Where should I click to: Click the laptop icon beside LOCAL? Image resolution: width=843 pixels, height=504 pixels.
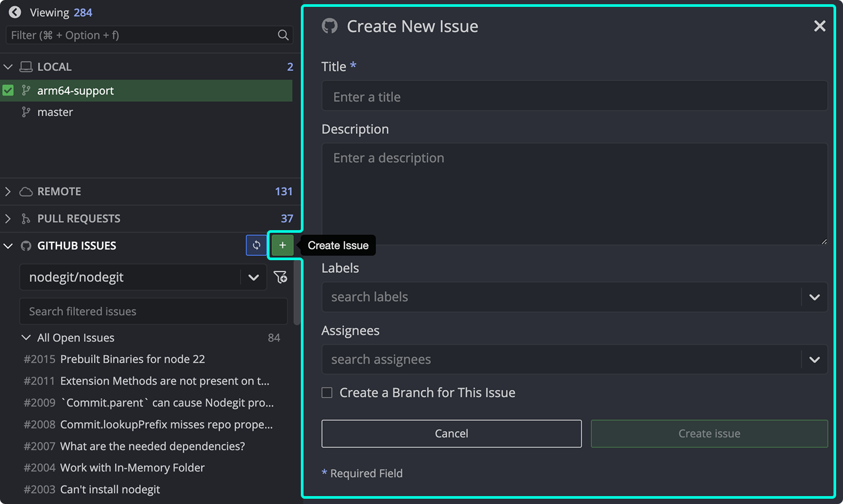point(25,66)
